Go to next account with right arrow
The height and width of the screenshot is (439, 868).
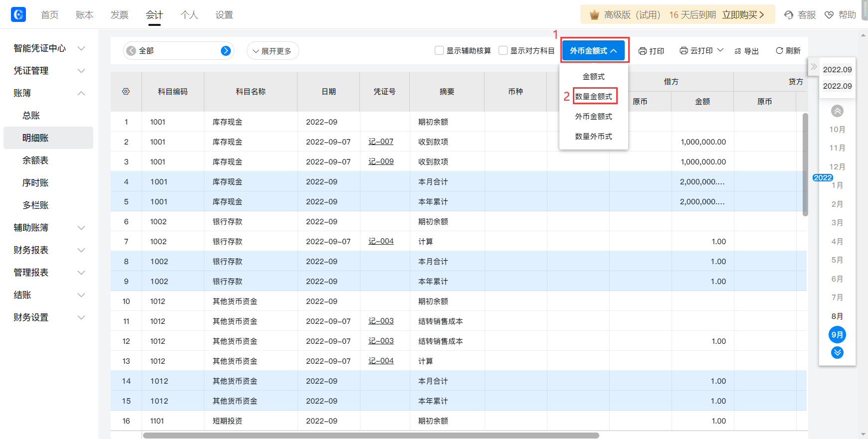[226, 50]
